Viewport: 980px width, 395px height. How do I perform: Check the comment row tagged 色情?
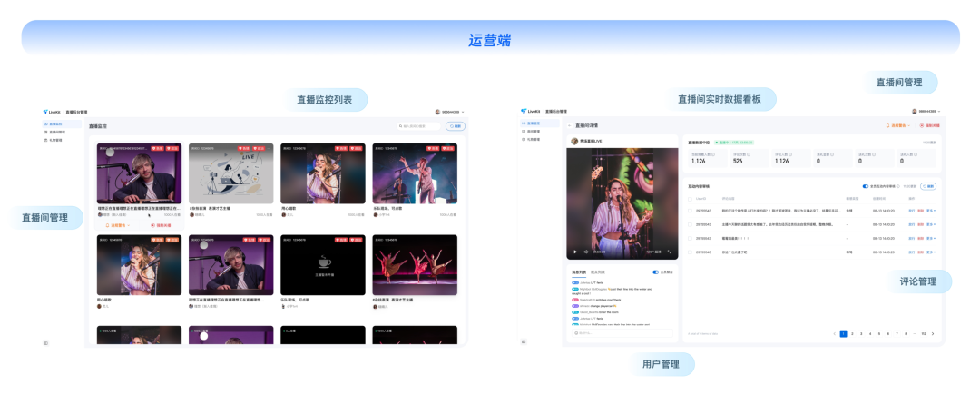click(x=690, y=211)
